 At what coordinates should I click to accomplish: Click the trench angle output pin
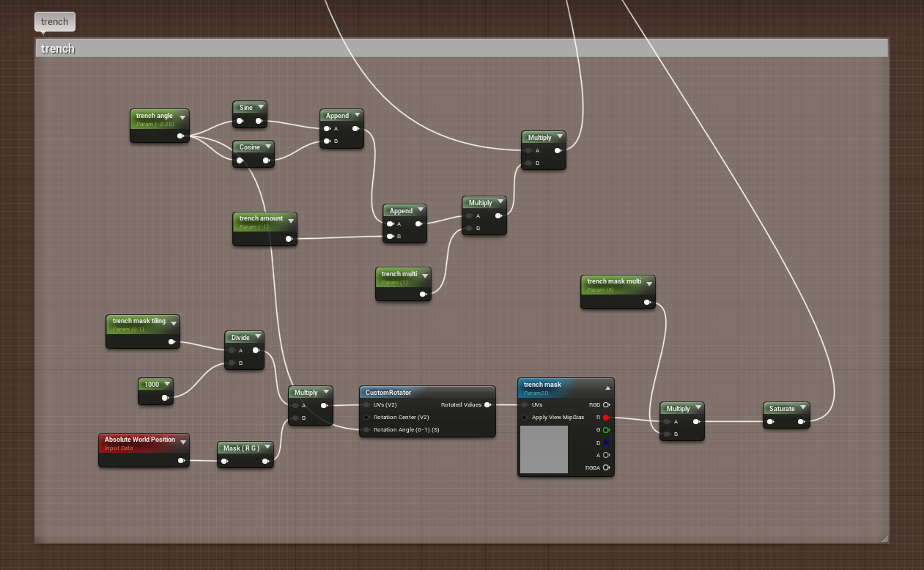coord(180,136)
